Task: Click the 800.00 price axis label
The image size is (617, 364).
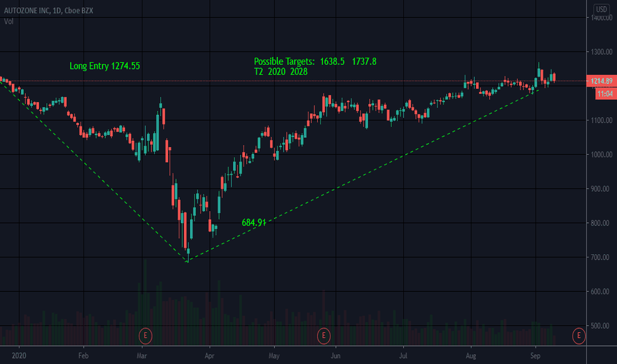Action: click(x=601, y=223)
